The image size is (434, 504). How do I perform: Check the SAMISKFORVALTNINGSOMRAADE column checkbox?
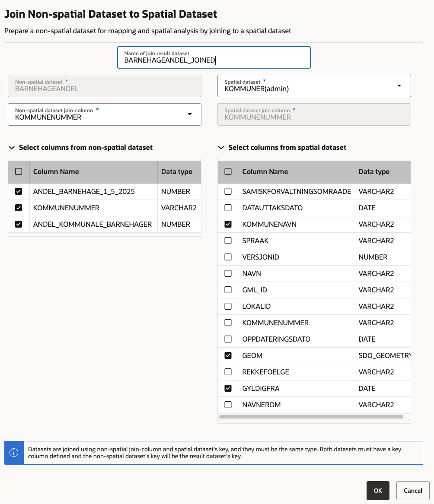(228, 192)
